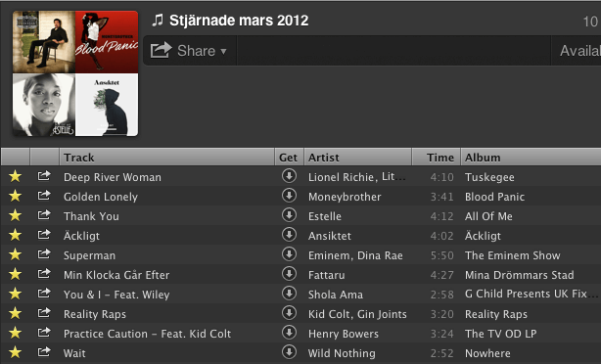Click download icon for Practice Caution

(289, 332)
